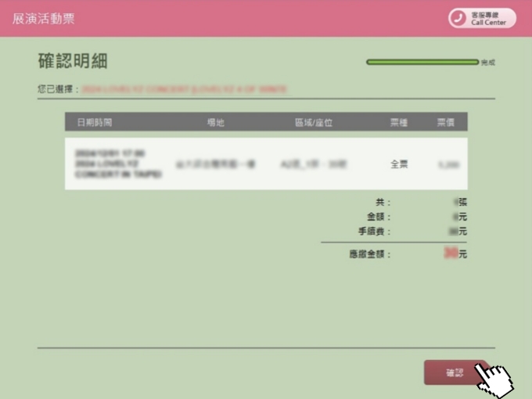Click the 票價 column header

[x=446, y=122]
